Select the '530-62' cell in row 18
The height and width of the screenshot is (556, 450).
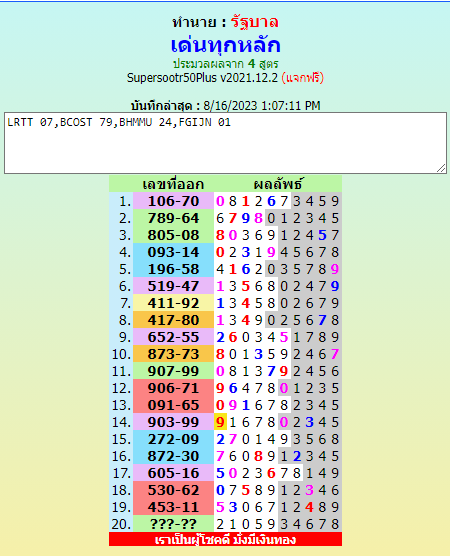(173, 490)
